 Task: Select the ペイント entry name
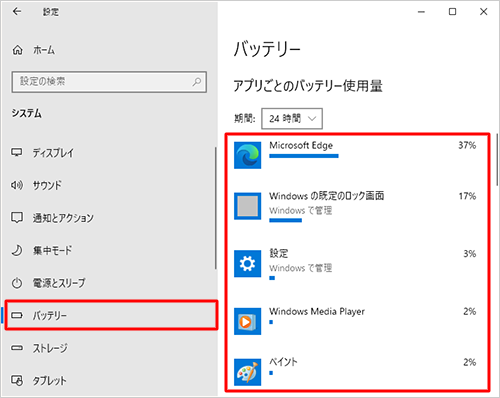[x=283, y=362]
